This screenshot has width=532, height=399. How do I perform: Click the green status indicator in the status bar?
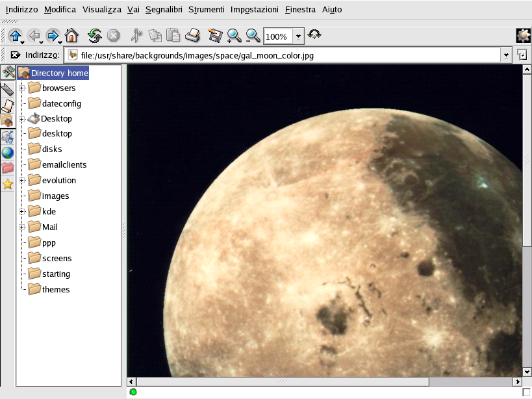[x=133, y=393]
